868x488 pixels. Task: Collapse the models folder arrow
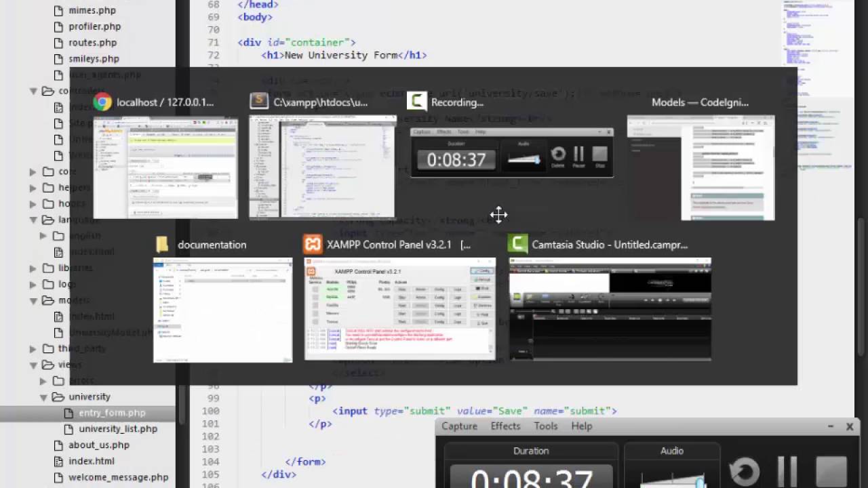tap(33, 300)
